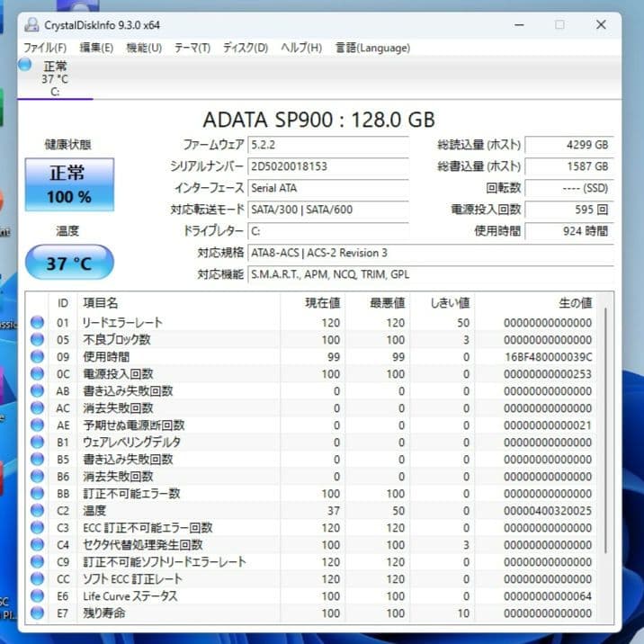Click total host writes value 1587 GB
The width and height of the screenshot is (644, 644).
(569, 166)
